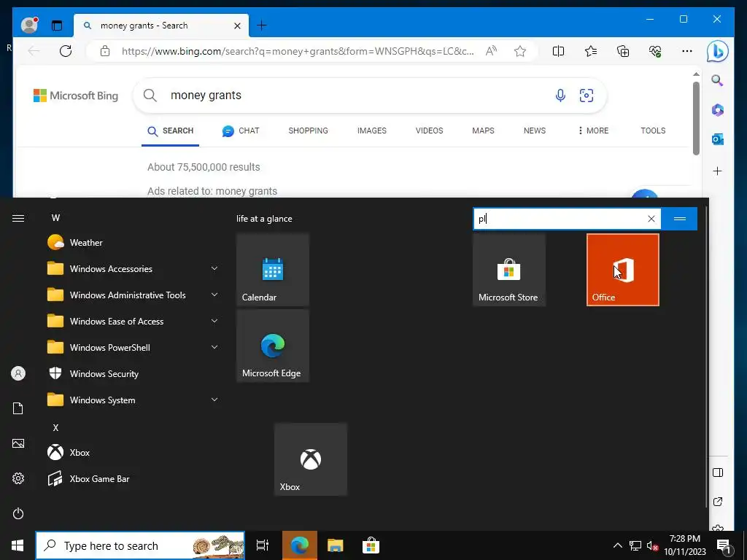Open the Calendar tile

273,270
